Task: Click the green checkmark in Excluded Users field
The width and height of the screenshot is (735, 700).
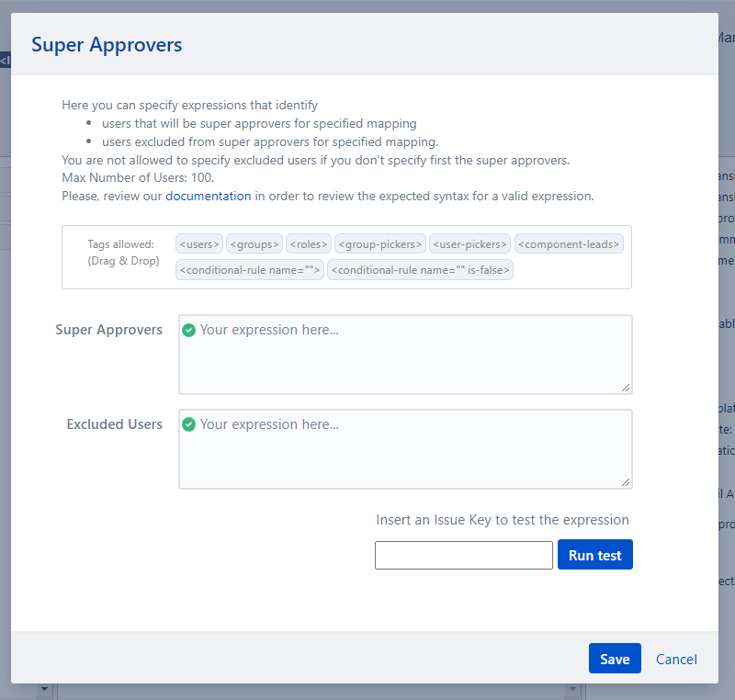Action: click(189, 424)
